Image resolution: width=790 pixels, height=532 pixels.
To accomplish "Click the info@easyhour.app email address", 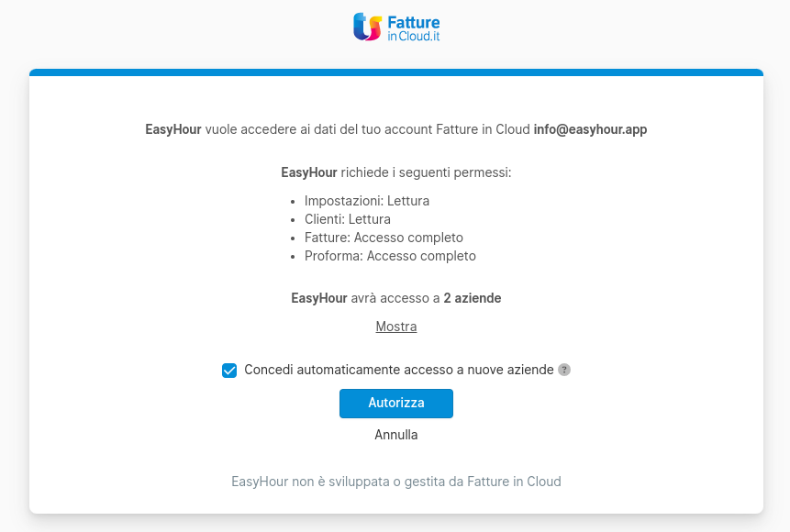I will click(590, 129).
